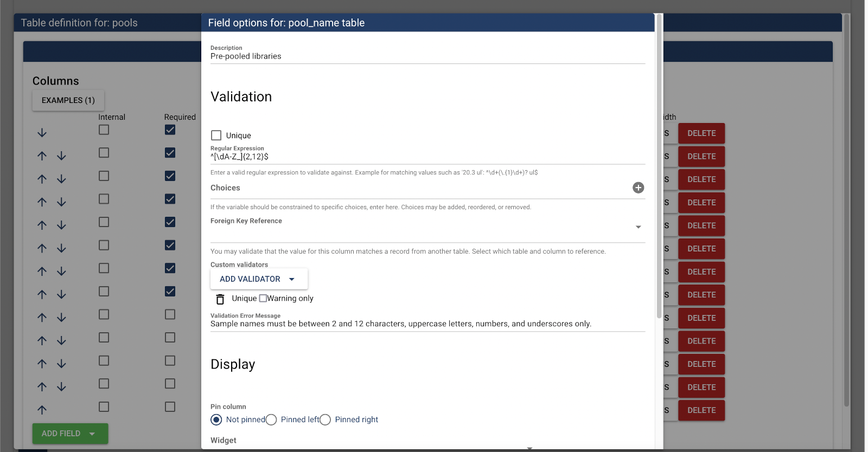The height and width of the screenshot is (452, 868).
Task: Delete the second column row
Action: click(701, 156)
